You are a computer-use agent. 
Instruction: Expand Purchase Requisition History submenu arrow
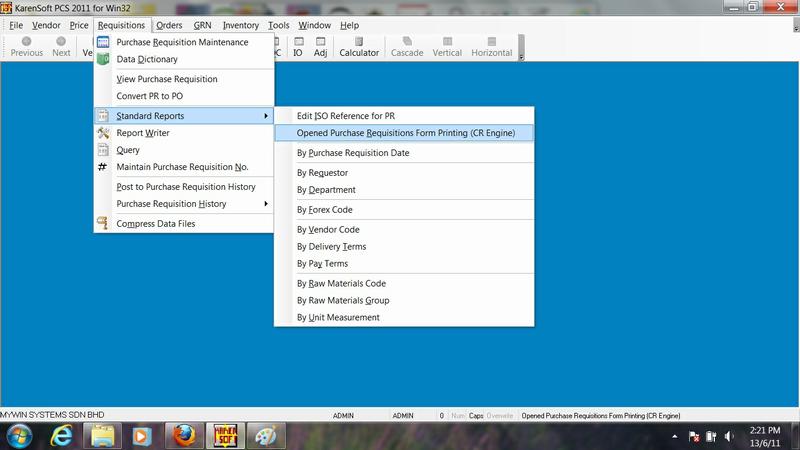[x=266, y=204]
